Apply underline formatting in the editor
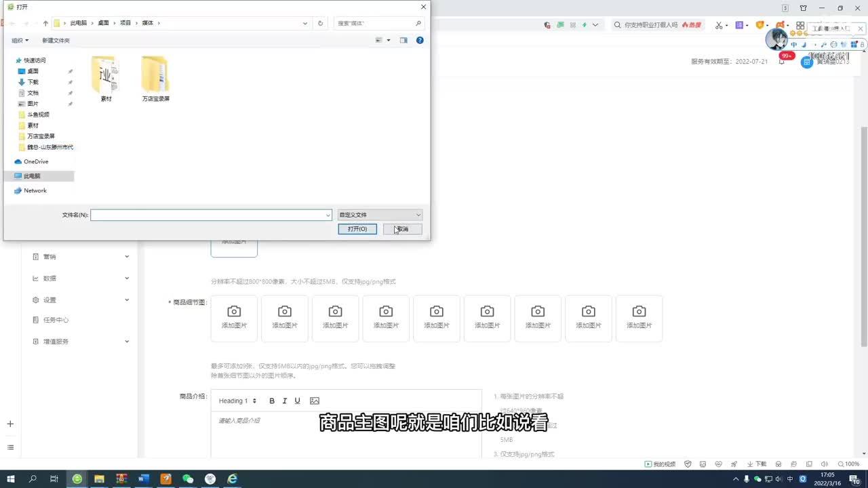 point(297,401)
